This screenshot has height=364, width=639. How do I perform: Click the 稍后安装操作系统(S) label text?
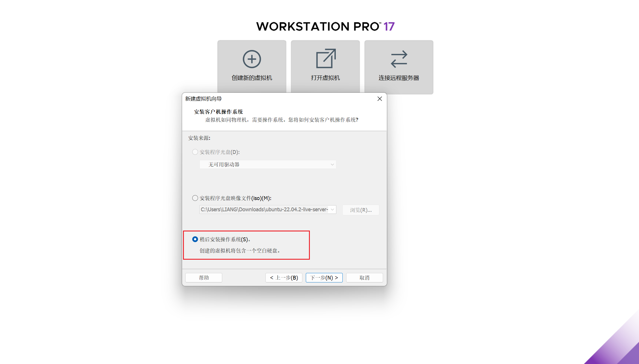225,239
